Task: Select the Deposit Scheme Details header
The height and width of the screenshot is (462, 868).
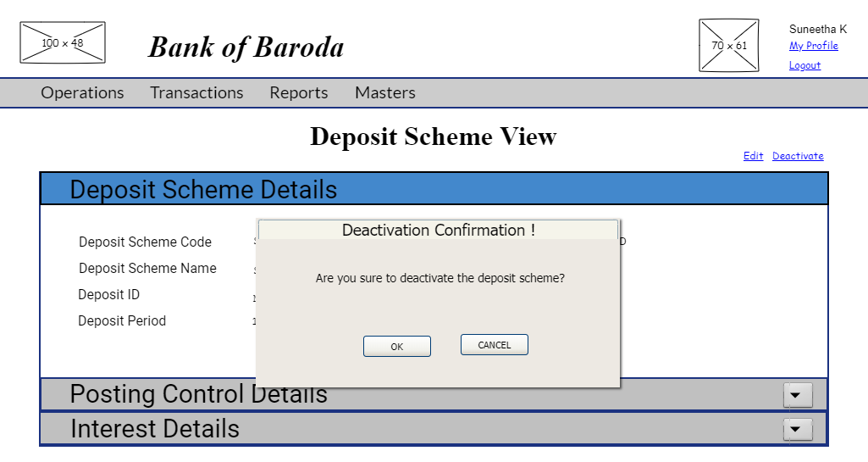Action: pos(434,189)
